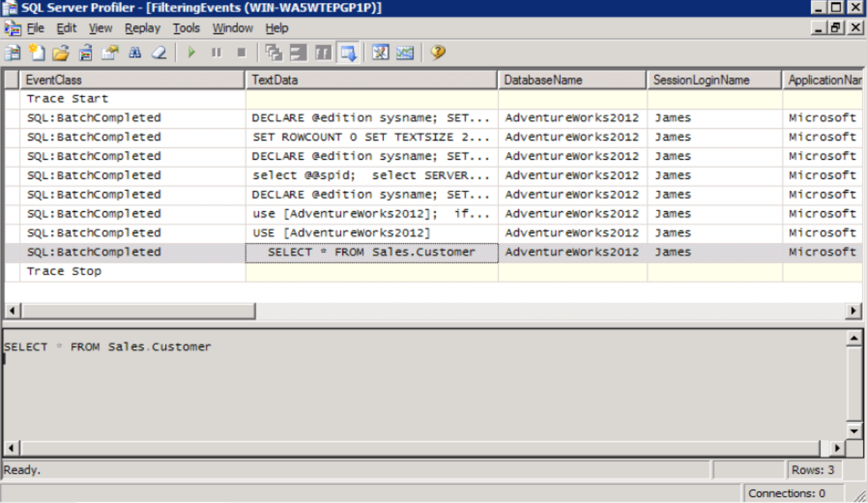Click the DatabaseName column header
Image resolution: width=868 pixels, height=503 pixels.
click(x=572, y=81)
